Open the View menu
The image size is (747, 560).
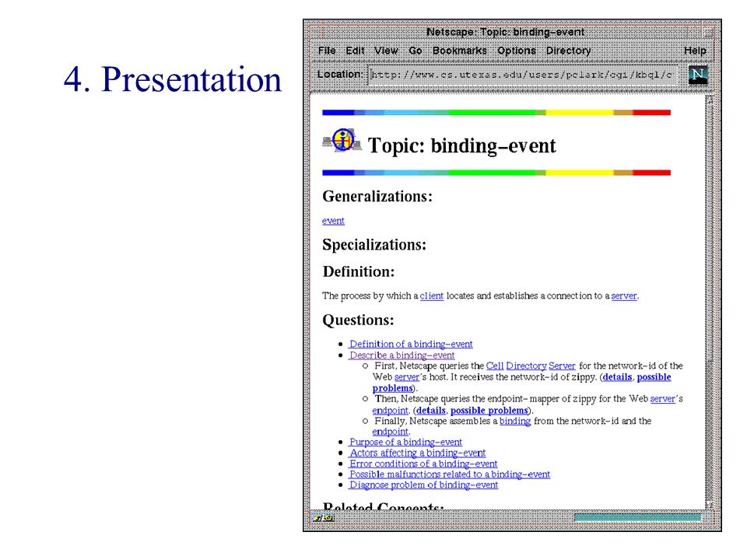pyautogui.click(x=386, y=51)
